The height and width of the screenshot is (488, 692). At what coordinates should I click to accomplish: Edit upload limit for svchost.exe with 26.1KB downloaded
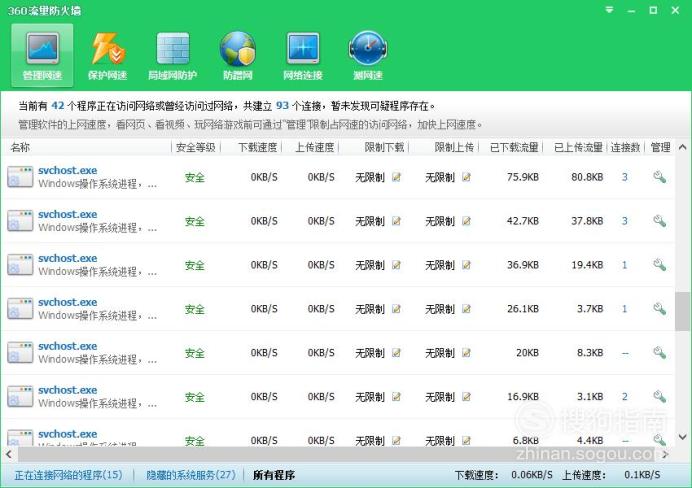point(466,309)
